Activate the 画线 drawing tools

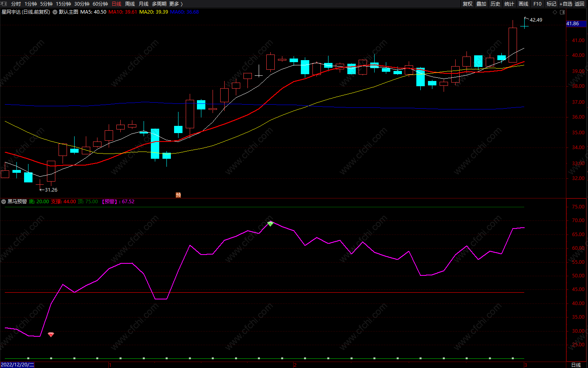[x=523, y=4]
